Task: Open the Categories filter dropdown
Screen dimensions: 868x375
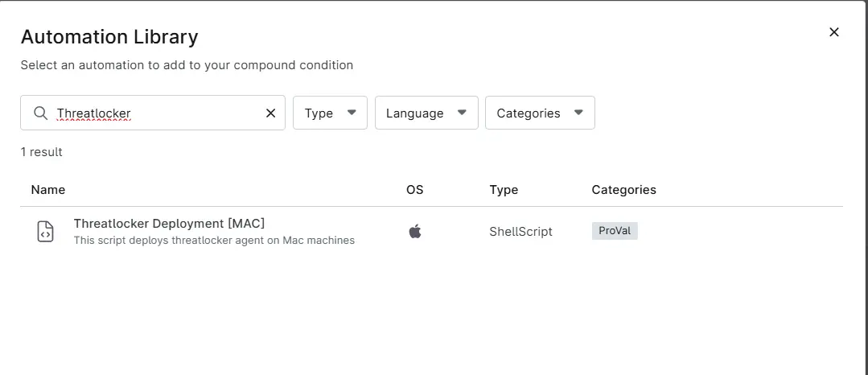Action: tap(540, 113)
